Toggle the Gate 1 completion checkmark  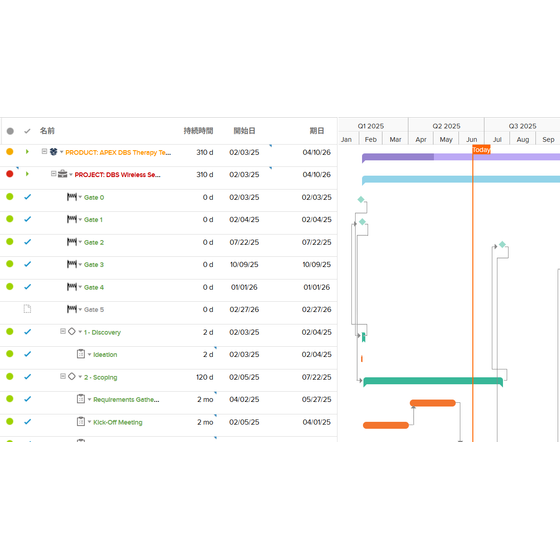(28, 219)
